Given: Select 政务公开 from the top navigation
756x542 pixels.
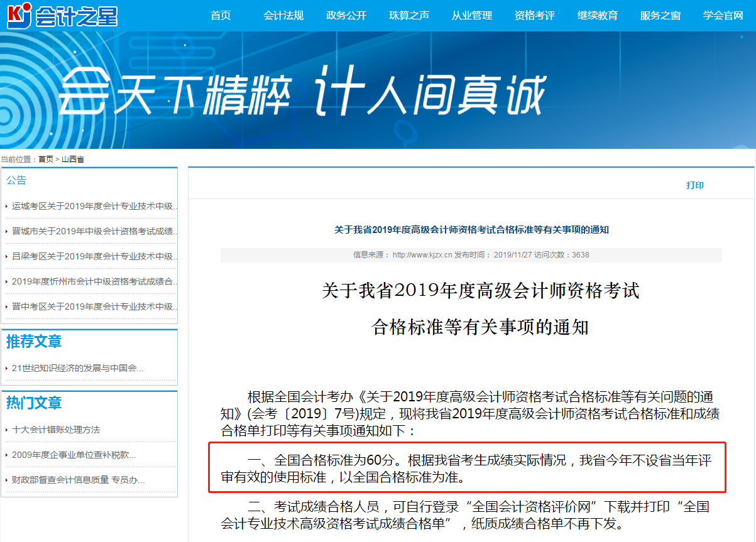Looking at the screenshot, I should (346, 15).
